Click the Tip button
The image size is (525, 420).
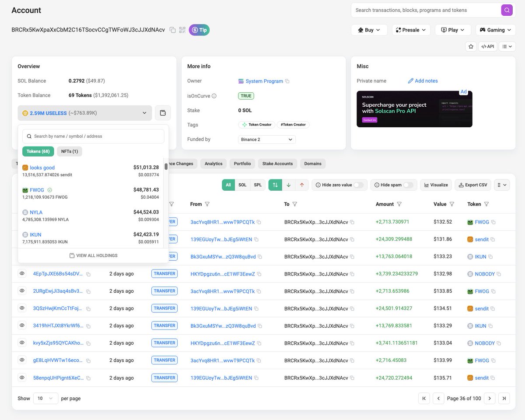199,30
